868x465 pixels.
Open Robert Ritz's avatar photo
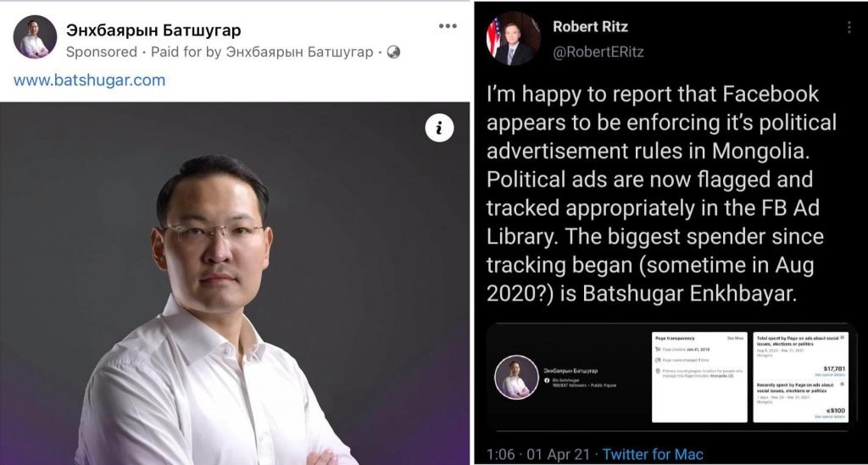(513, 38)
